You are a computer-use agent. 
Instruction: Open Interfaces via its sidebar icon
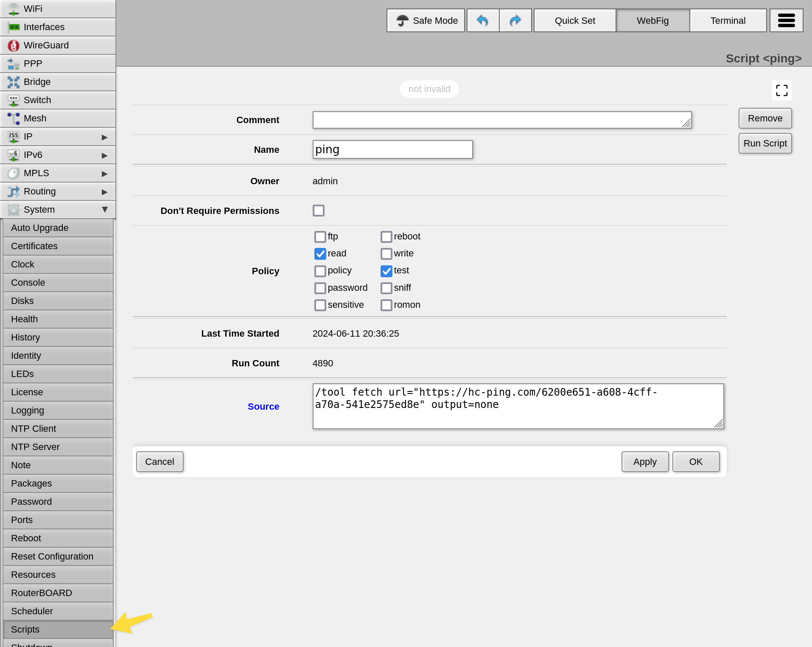click(13, 27)
